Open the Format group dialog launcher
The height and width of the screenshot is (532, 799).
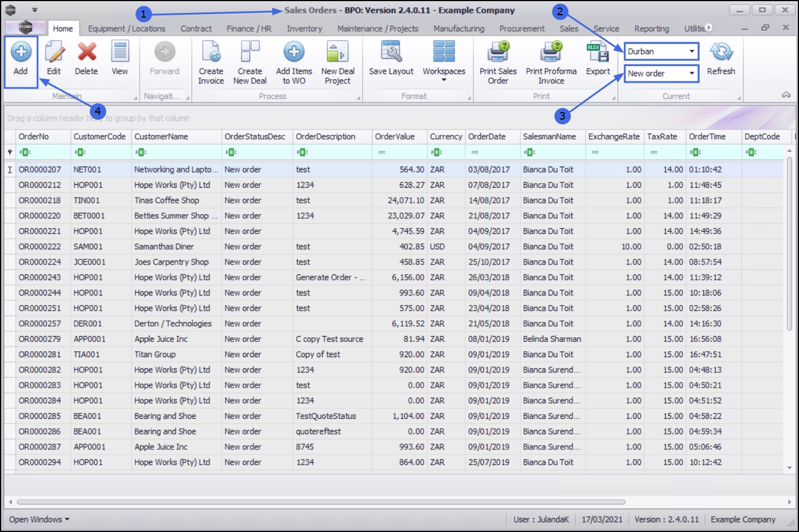pyautogui.click(x=469, y=98)
